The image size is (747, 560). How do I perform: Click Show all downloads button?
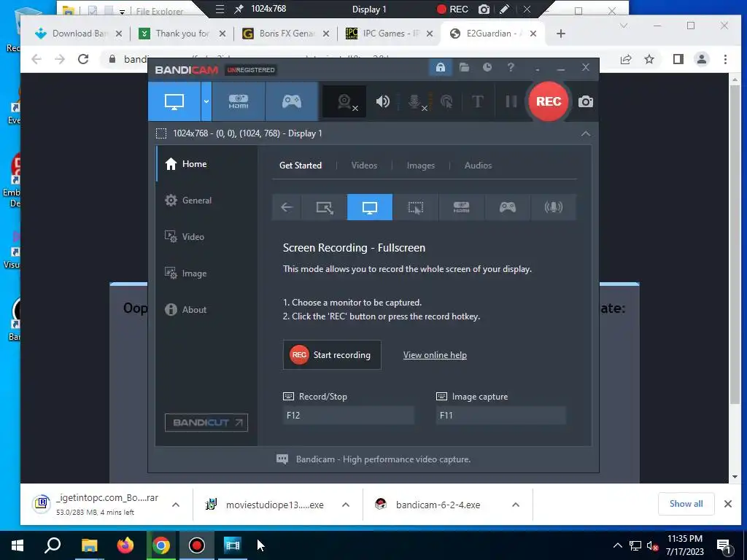click(x=686, y=504)
